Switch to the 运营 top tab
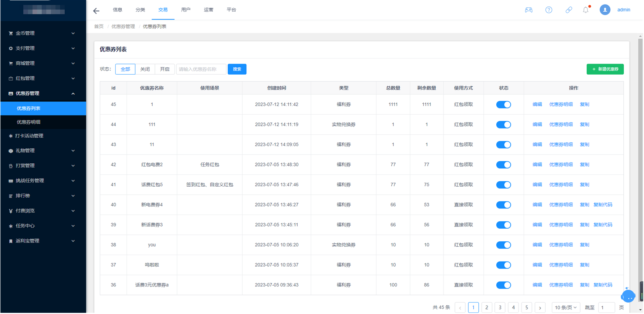The width and height of the screenshot is (644, 314). click(209, 10)
